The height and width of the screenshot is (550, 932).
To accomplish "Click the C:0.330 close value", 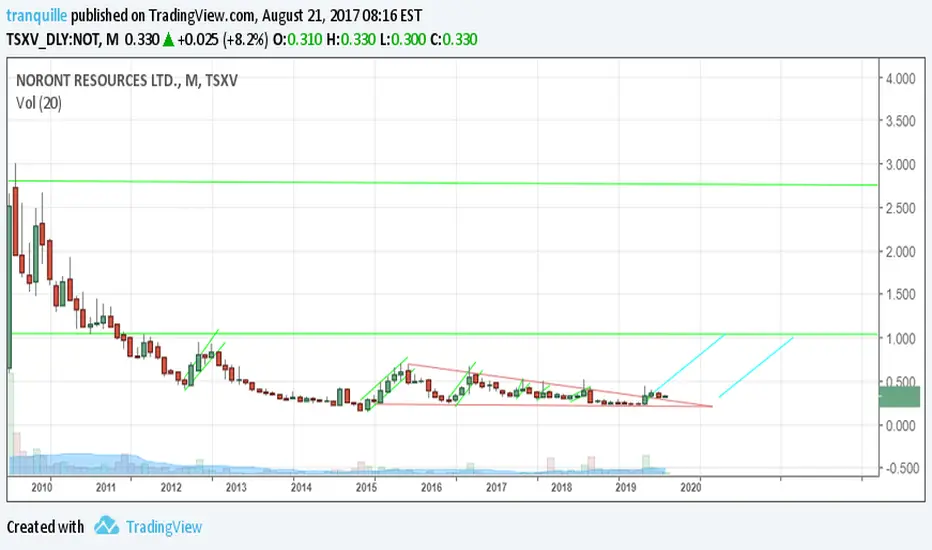I will 454,40.
